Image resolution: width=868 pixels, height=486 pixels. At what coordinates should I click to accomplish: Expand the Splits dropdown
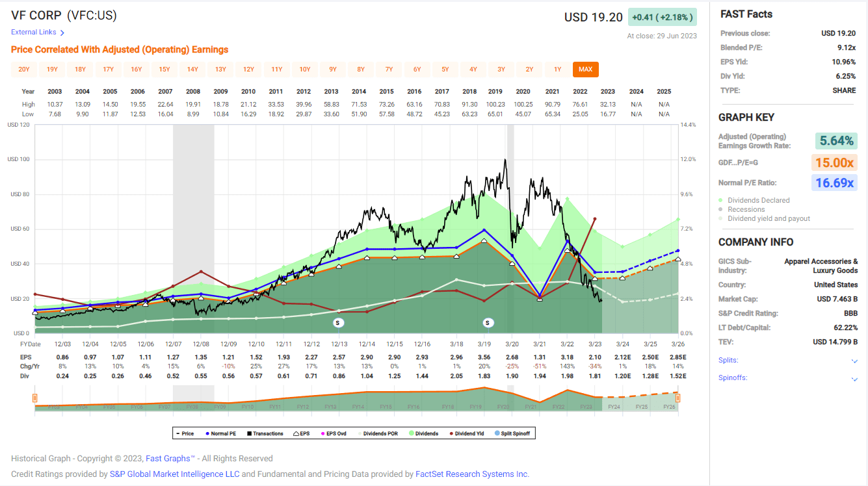click(x=854, y=360)
